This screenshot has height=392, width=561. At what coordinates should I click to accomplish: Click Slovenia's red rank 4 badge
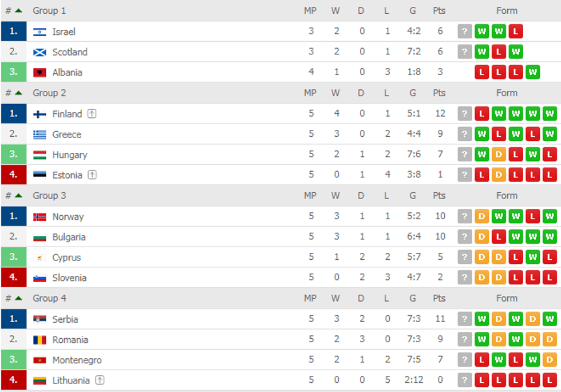point(14,278)
